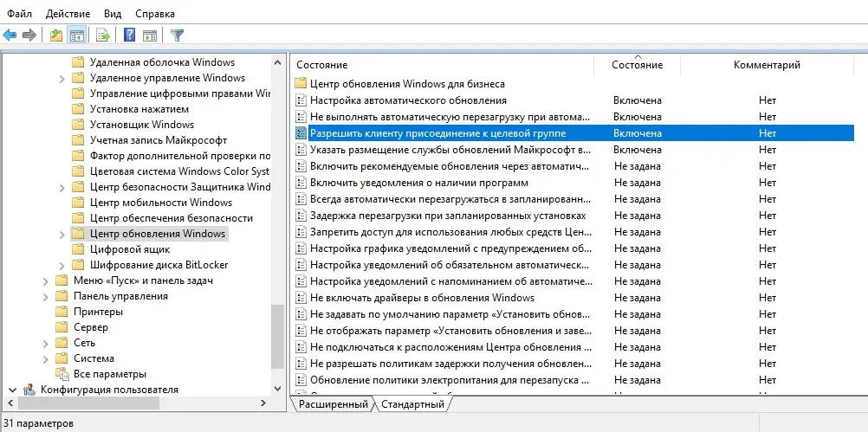Click the gray Forward arrow in toolbar
This screenshot has height=432, width=868.
[x=29, y=35]
